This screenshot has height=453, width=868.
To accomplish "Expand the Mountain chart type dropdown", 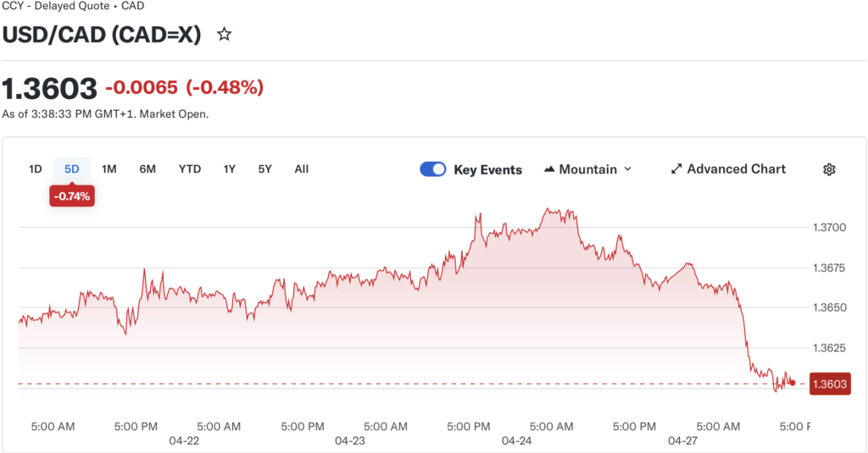I will (x=627, y=169).
